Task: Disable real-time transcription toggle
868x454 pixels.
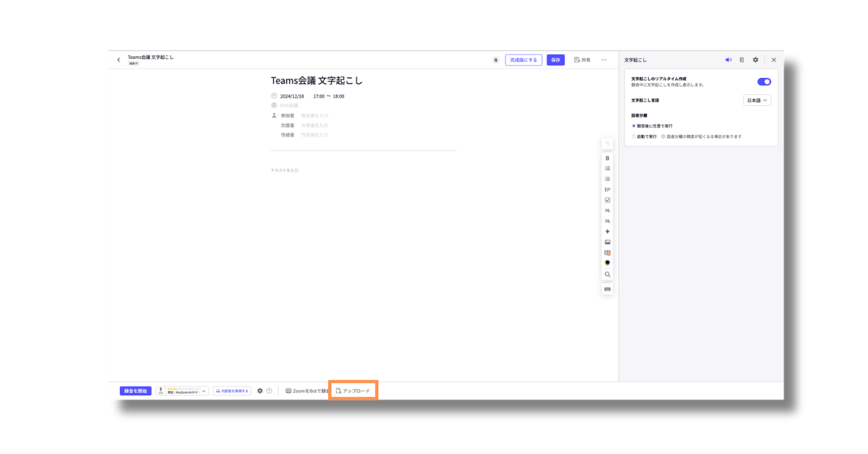Action: pyautogui.click(x=764, y=82)
